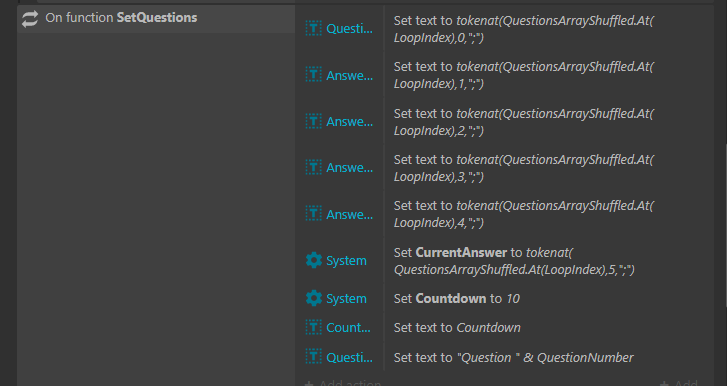Click System gear icon for Set CurrentAnswer
Image resolution: width=727 pixels, height=386 pixels.
pyautogui.click(x=313, y=260)
